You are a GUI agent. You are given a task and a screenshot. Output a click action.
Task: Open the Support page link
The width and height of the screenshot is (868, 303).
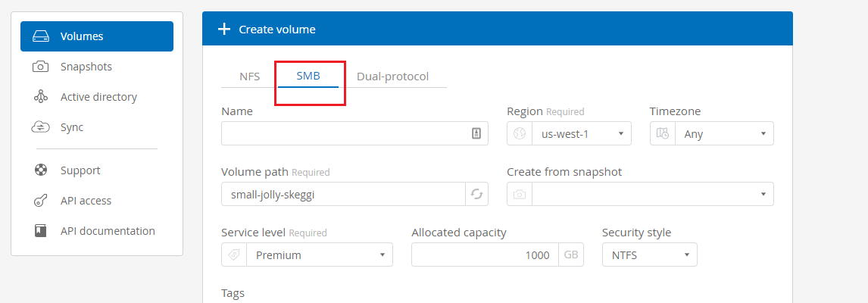click(x=80, y=170)
